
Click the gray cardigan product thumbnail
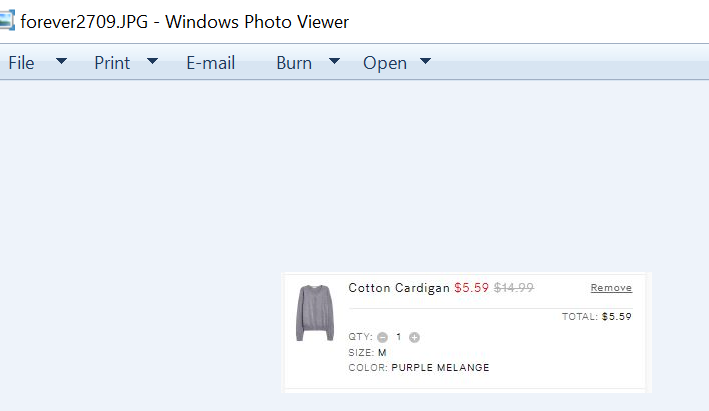314,312
